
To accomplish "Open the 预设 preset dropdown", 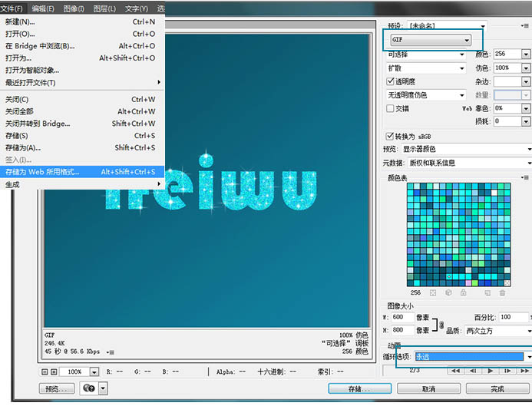I will 447,25.
